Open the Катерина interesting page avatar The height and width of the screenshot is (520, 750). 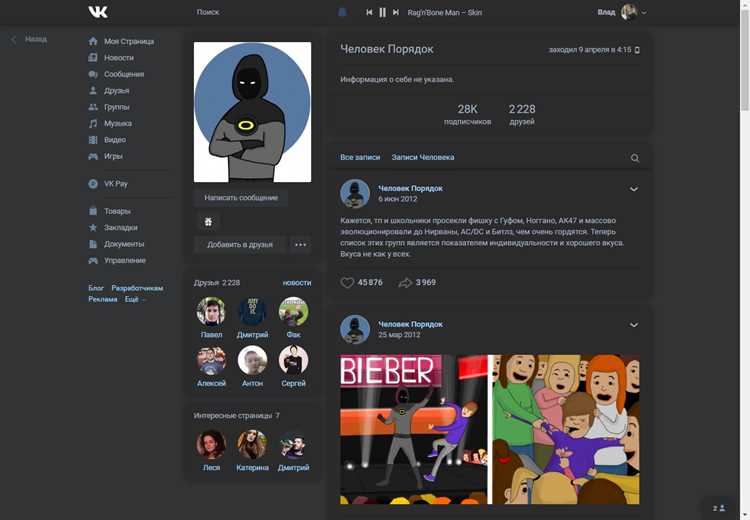[x=252, y=444]
